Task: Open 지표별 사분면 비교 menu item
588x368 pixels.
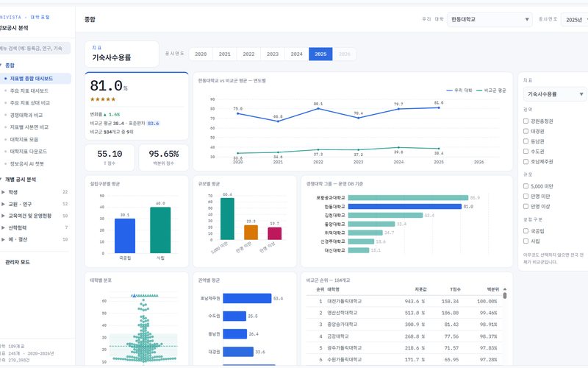Action: click(29, 127)
